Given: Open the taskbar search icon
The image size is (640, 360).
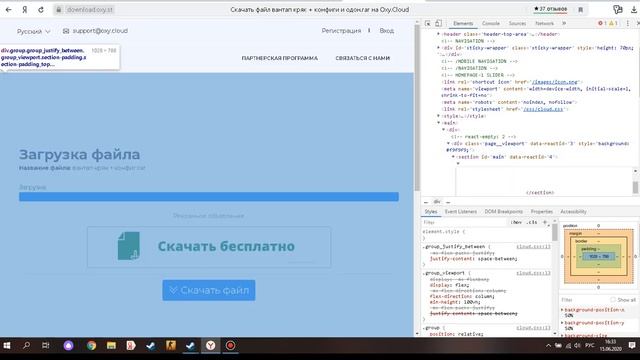Looking at the screenshot, I should pos(27,346).
